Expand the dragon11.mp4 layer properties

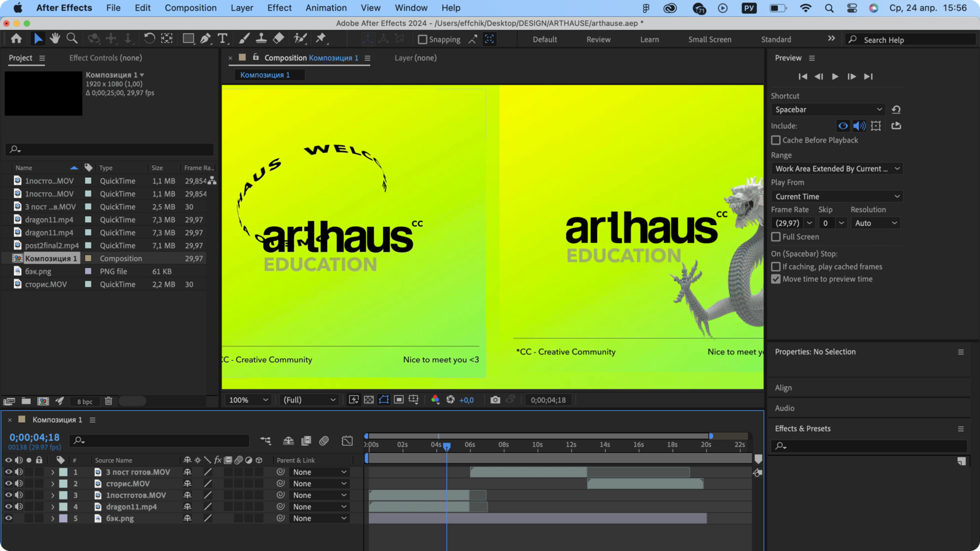coord(52,507)
